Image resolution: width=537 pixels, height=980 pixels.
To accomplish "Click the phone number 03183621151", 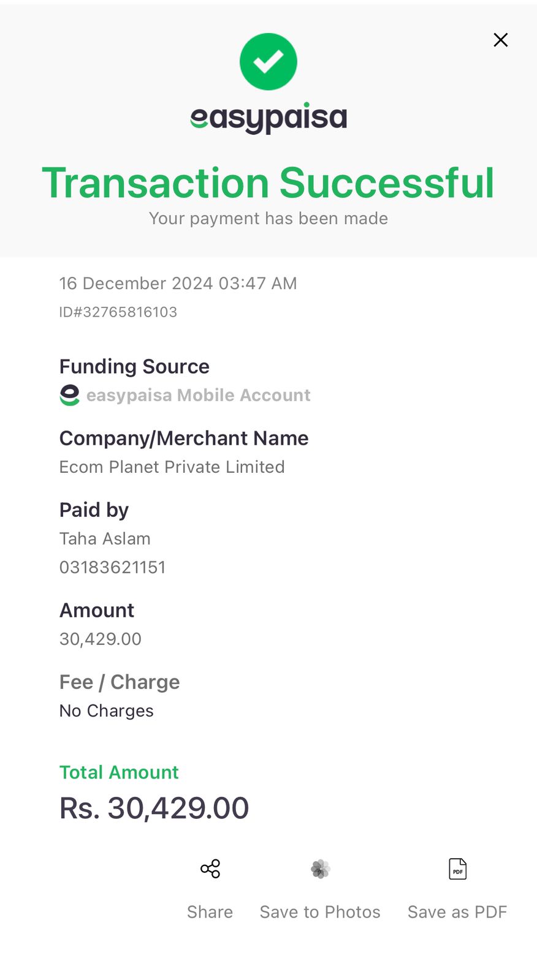I will [113, 567].
